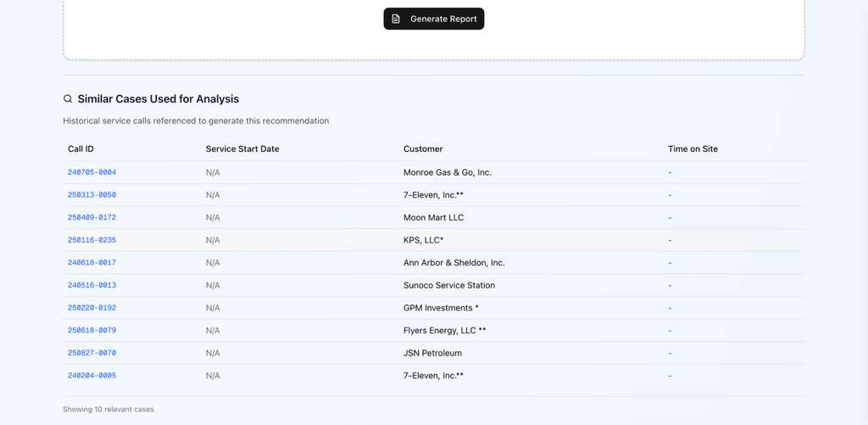
Task: View call 240516-0013 details
Action: pyautogui.click(x=92, y=286)
